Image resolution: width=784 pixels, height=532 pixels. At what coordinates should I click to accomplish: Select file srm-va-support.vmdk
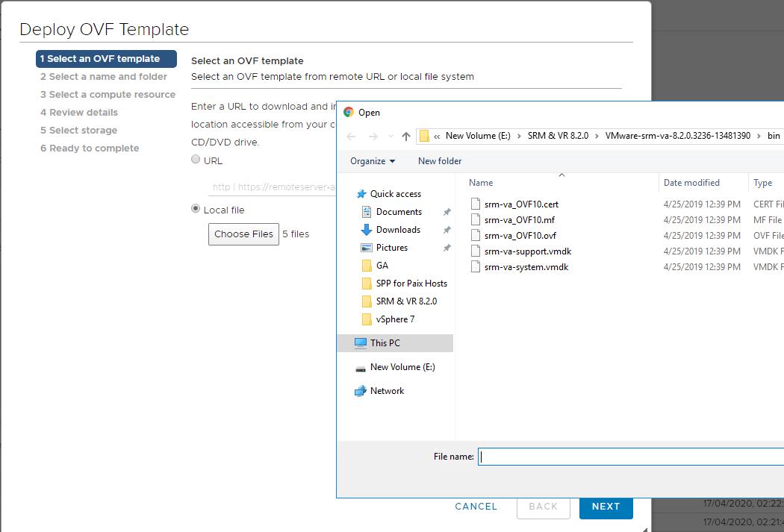527,251
